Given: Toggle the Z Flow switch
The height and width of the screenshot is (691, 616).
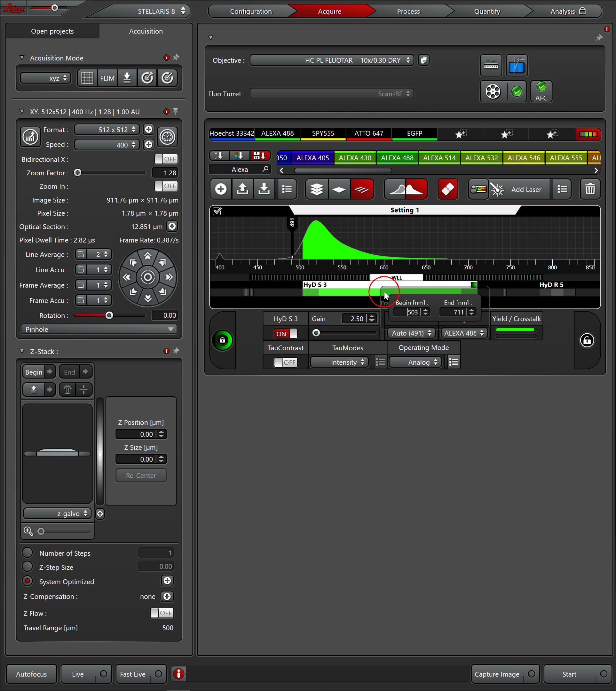Looking at the screenshot, I should point(162,613).
